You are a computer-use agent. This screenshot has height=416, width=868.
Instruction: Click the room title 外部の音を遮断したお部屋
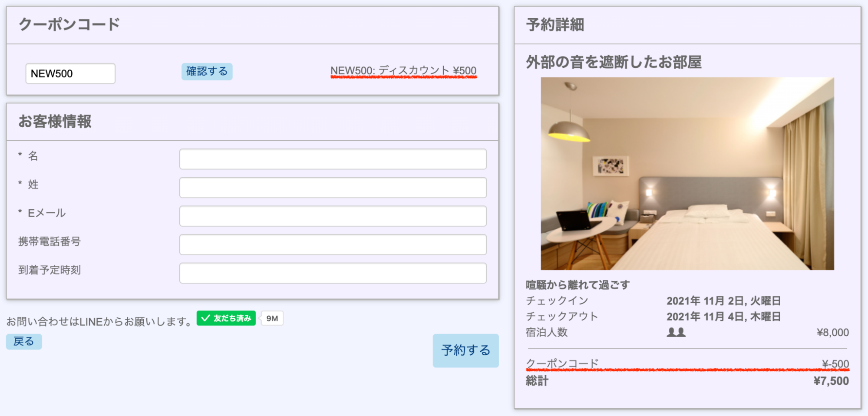614,62
